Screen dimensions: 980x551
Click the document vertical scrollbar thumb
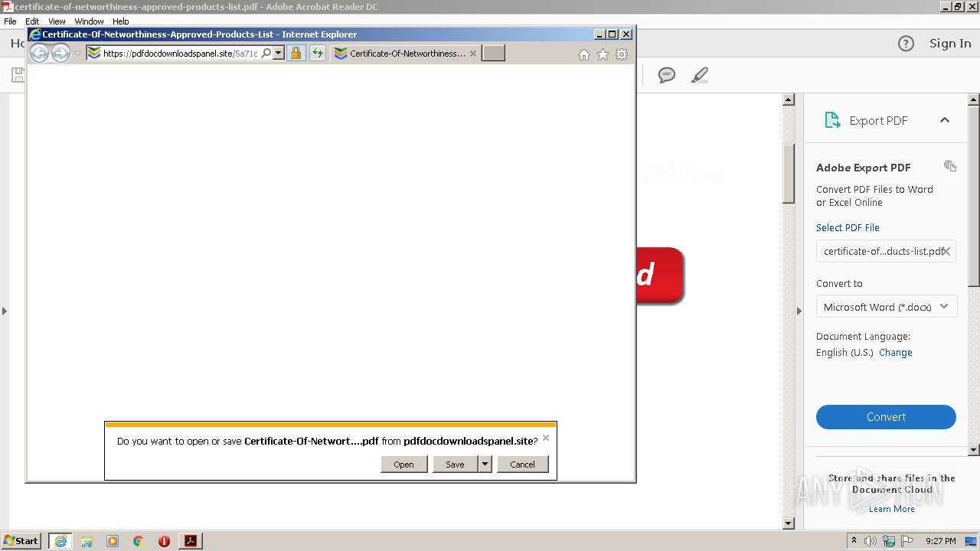click(x=789, y=173)
